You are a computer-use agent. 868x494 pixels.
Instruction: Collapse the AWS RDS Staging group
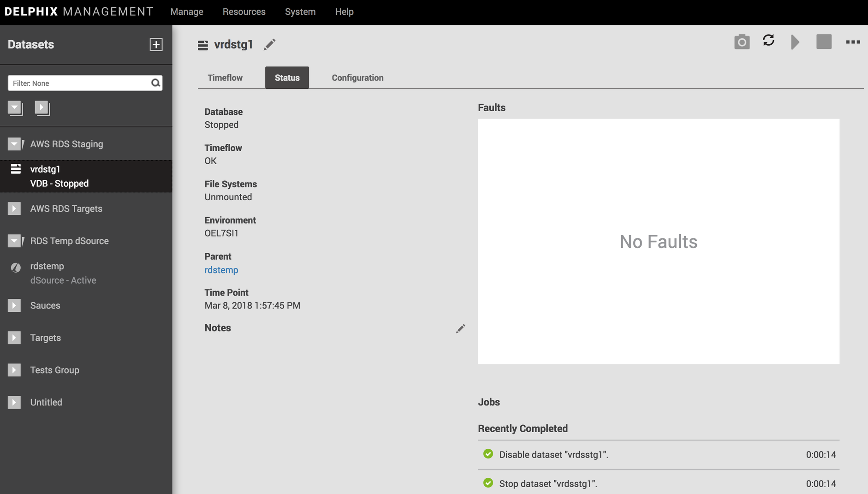point(14,144)
